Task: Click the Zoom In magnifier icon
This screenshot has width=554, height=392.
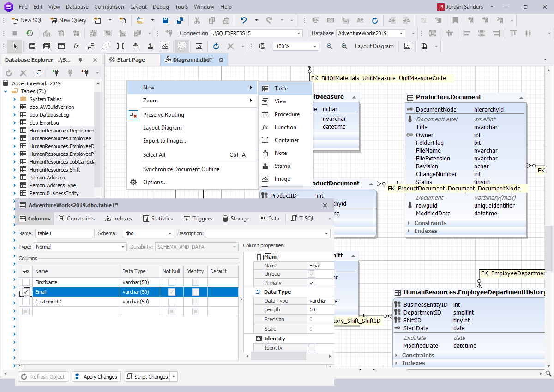Action: [330, 46]
